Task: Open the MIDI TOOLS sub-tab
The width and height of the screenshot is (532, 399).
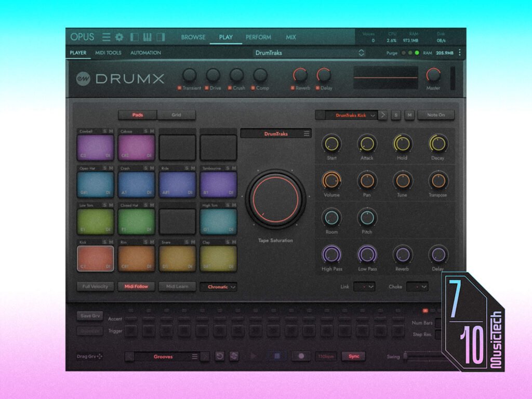Action: 108,52
